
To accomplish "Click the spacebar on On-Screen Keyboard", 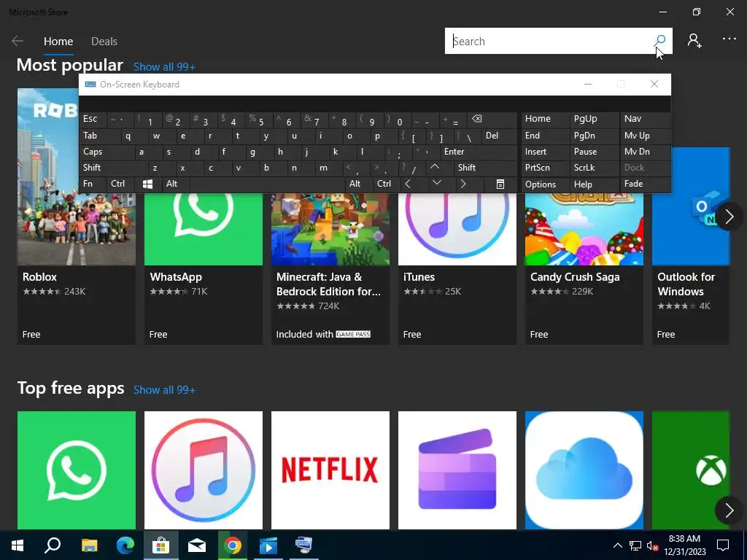I will coord(267,184).
